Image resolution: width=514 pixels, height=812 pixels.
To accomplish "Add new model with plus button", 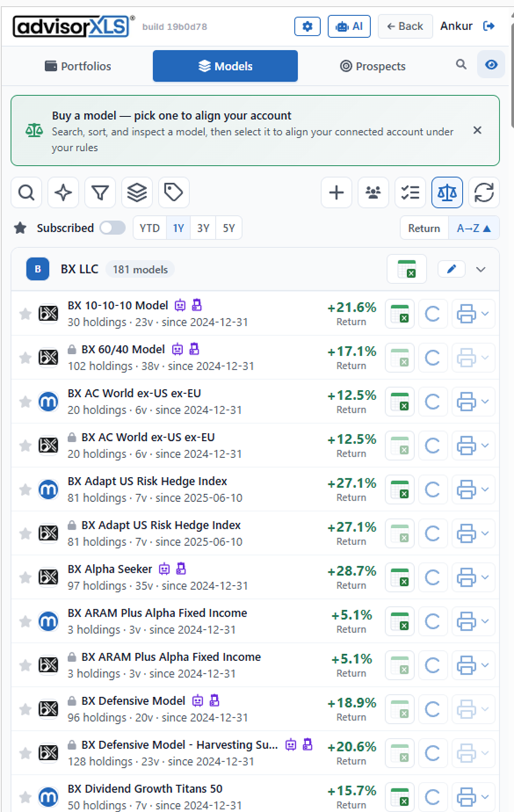I will (337, 192).
